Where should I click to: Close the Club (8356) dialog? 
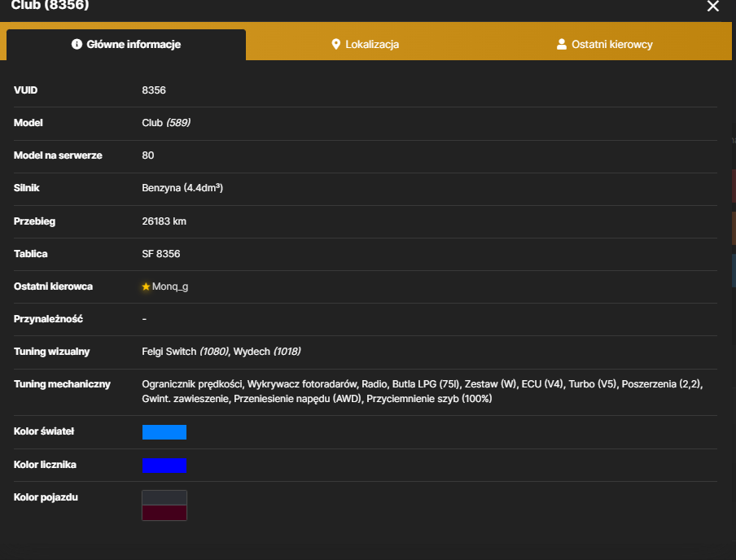tap(712, 6)
